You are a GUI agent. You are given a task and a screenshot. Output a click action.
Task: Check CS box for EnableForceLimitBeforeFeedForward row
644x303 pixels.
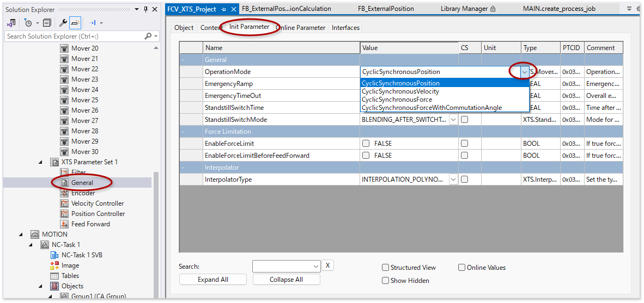pos(464,156)
